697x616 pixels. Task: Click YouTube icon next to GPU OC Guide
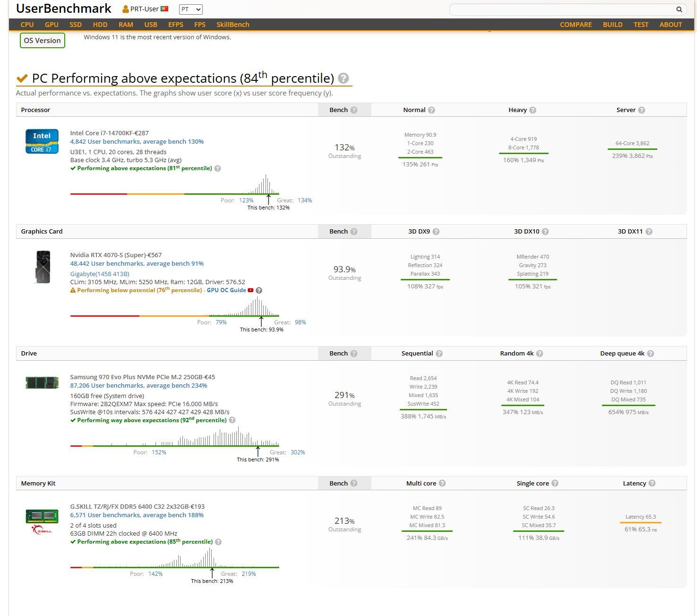point(251,290)
